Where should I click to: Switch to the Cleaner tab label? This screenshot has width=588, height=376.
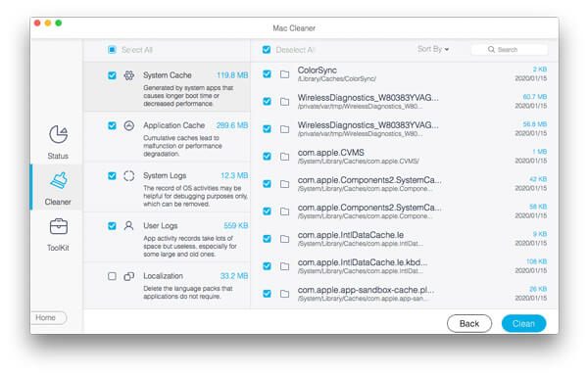click(x=58, y=202)
